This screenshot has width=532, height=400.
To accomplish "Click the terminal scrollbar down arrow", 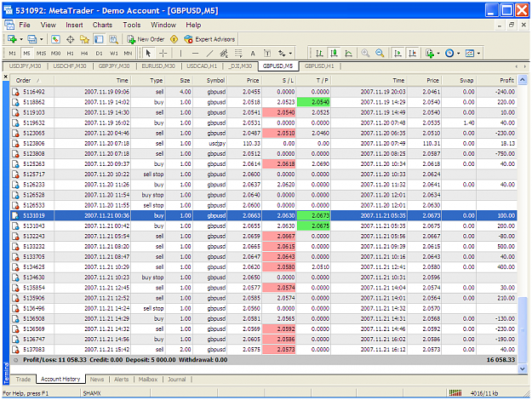I will click(523, 369).
